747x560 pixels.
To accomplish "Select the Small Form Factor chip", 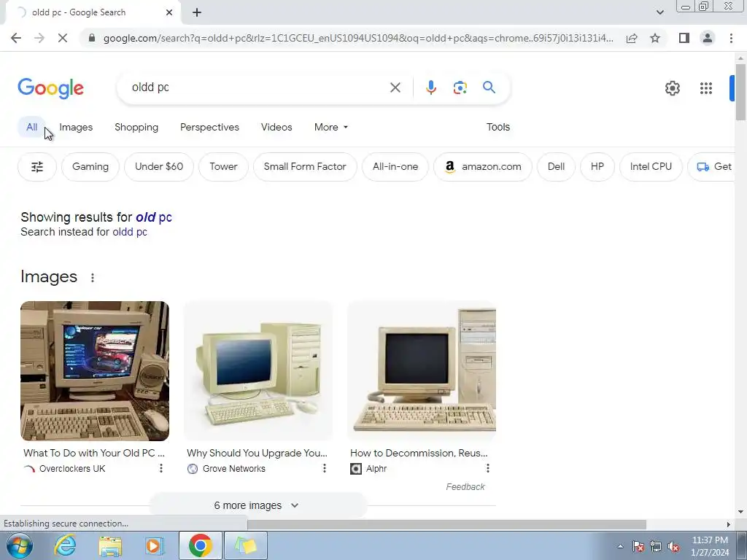I will [305, 167].
